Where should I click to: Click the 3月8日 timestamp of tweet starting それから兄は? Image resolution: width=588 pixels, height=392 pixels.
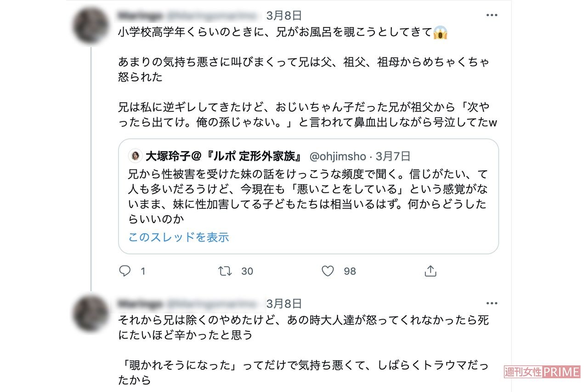point(284,304)
